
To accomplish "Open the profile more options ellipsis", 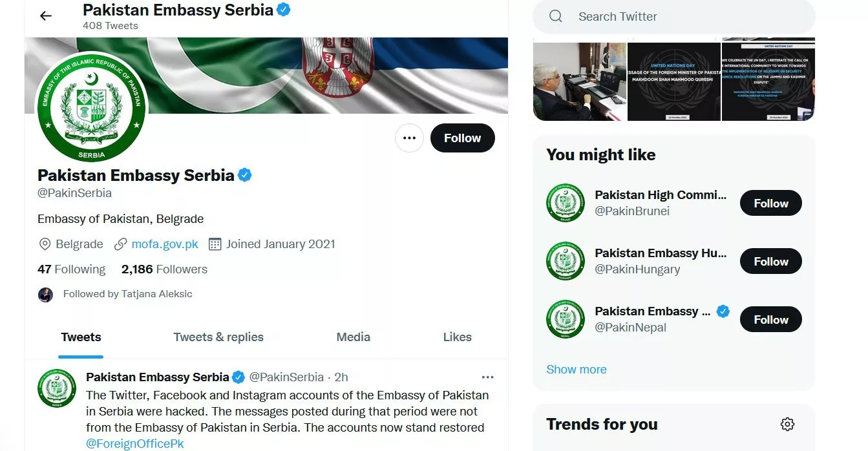I will tap(409, 138).
